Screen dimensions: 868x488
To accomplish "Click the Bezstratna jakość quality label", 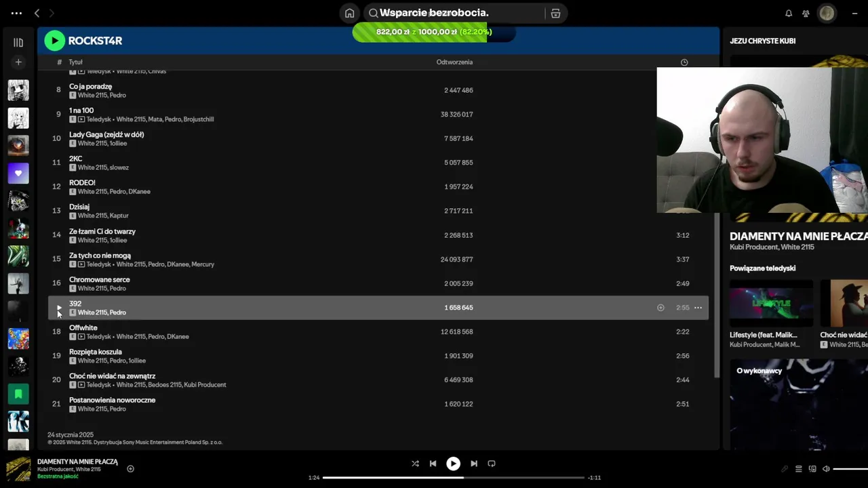I will [58, 476].
